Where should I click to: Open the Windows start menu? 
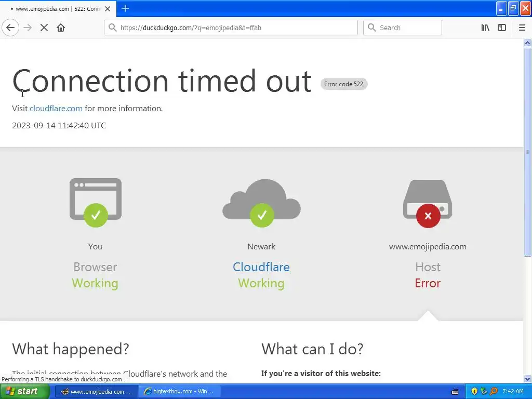pos(25,392)
